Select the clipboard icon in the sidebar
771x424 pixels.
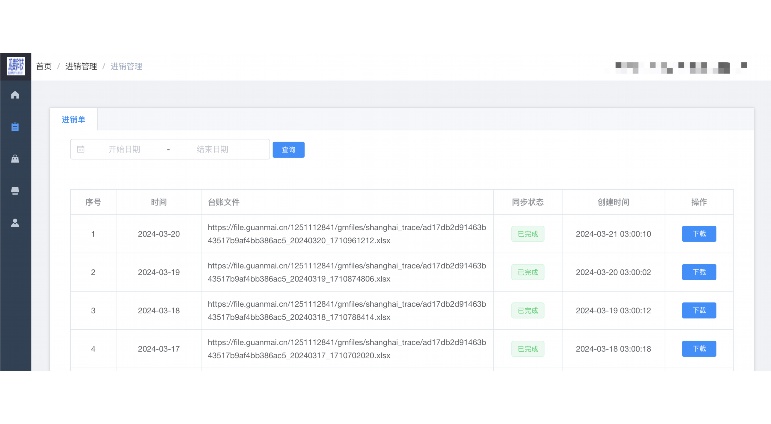pyautogui.click(x=15, y=127)
